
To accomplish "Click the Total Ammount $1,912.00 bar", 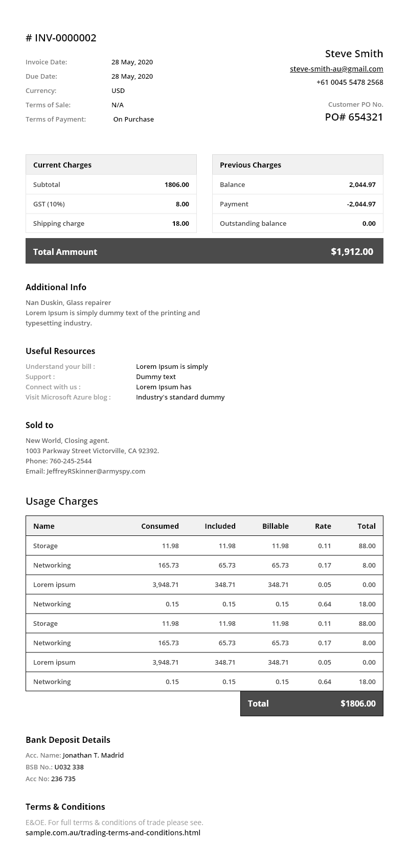I will coord(204,251).
